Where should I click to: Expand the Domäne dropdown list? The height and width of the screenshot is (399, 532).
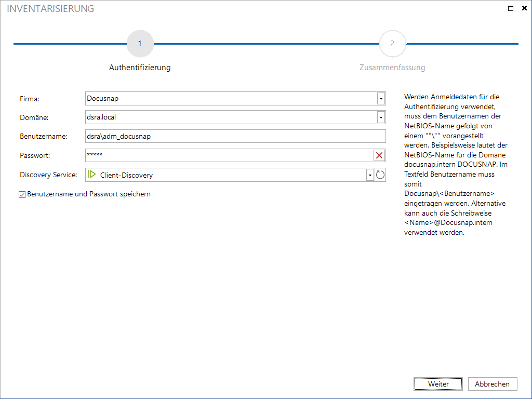381,117
